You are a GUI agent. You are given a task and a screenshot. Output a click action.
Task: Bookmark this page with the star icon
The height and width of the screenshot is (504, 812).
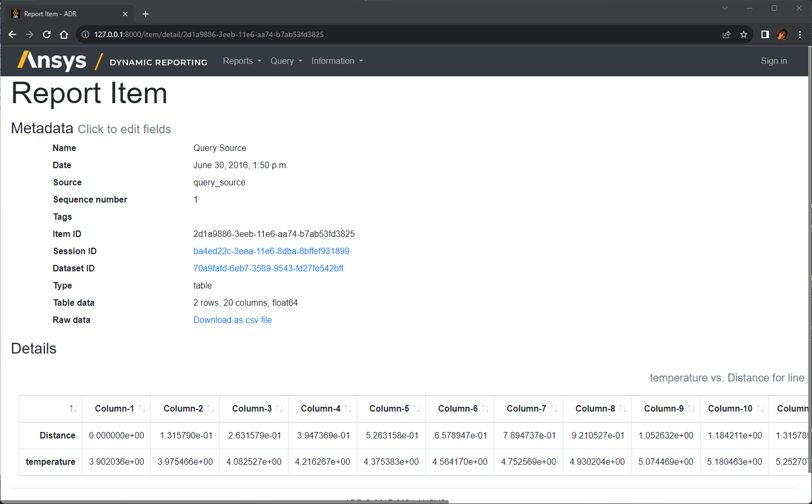(x=744, y=34)
